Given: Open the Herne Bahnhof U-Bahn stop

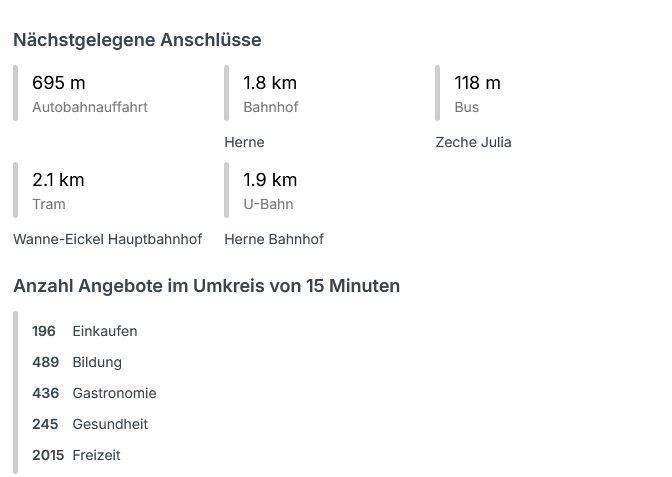Looking at the screenshot, I should pyautogui.click(x=274, y=239).
